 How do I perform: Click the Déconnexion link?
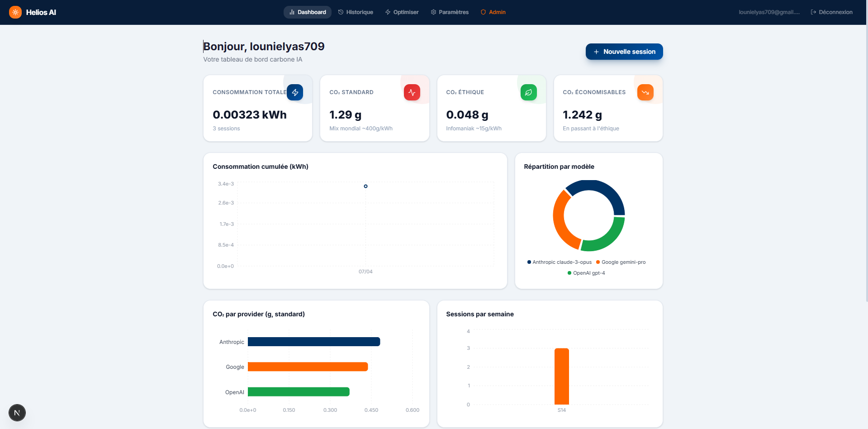point(831,12)
